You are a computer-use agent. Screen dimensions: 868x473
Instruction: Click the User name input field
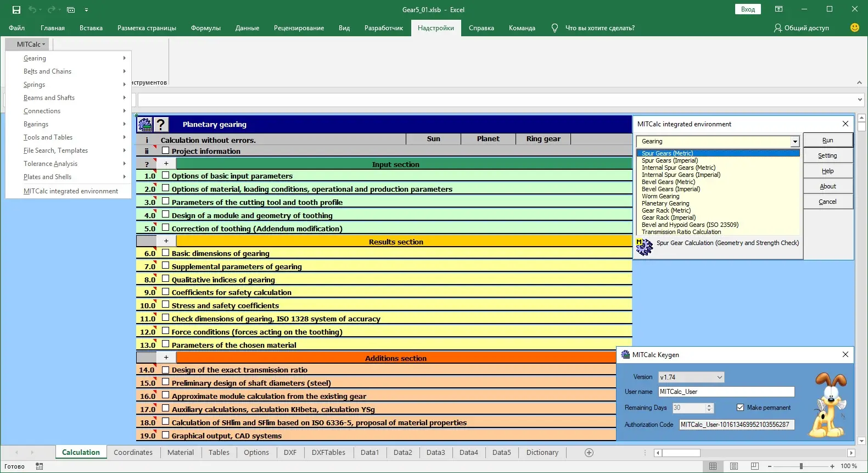[x=726, y=392]
